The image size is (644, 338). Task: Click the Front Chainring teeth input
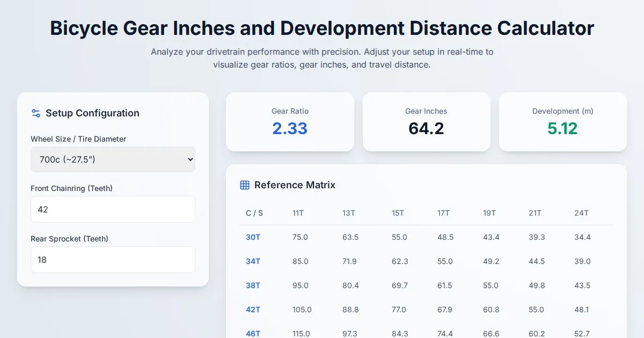tap(113, 209)
